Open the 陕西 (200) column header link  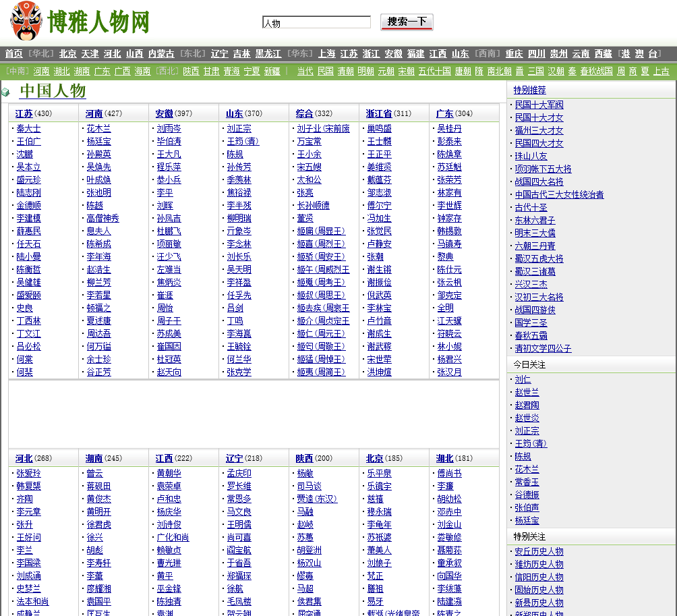coord(304,458)
